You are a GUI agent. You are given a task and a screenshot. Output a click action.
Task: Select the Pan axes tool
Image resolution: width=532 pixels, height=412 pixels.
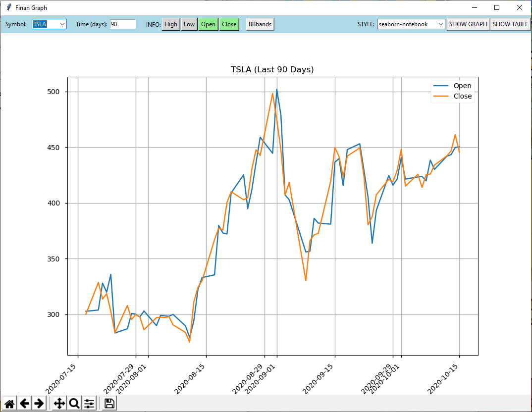pyautogui.click(x=59, y=404)
